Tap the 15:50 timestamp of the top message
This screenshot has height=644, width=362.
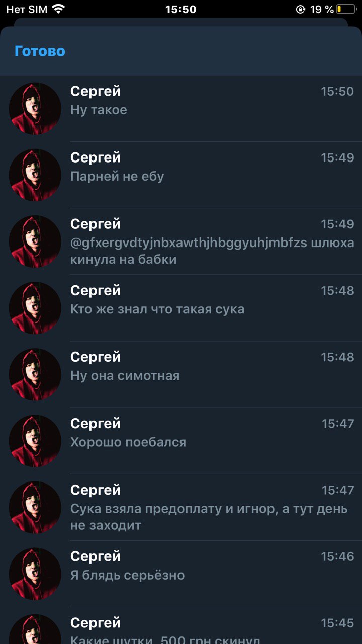[x=337, y=91]
